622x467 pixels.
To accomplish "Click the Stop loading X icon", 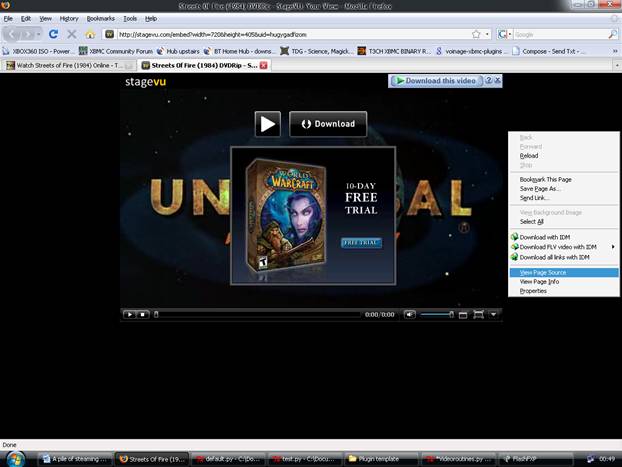I will 72,34.
